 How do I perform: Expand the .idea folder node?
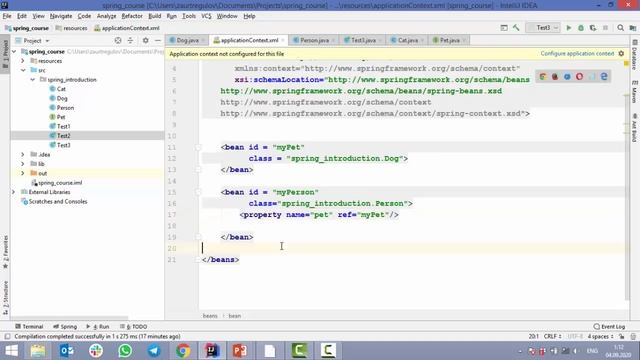click(x=23, y=154)
